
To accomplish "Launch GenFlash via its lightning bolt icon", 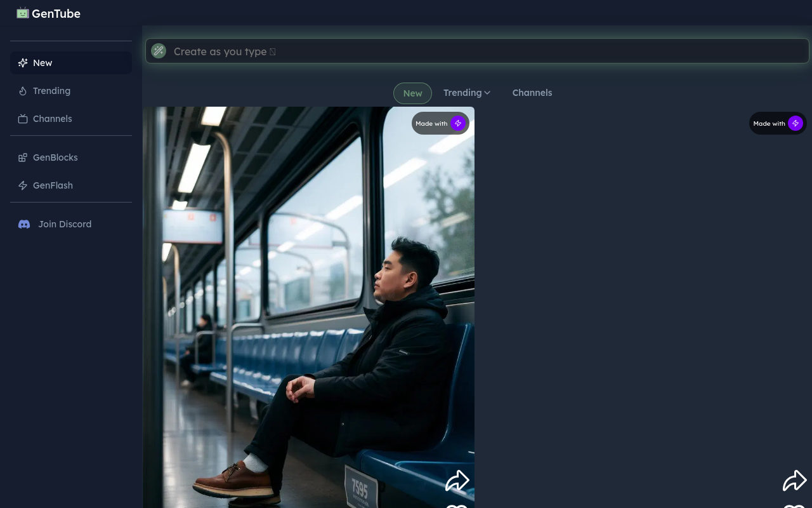I will (x=23, y=185).
